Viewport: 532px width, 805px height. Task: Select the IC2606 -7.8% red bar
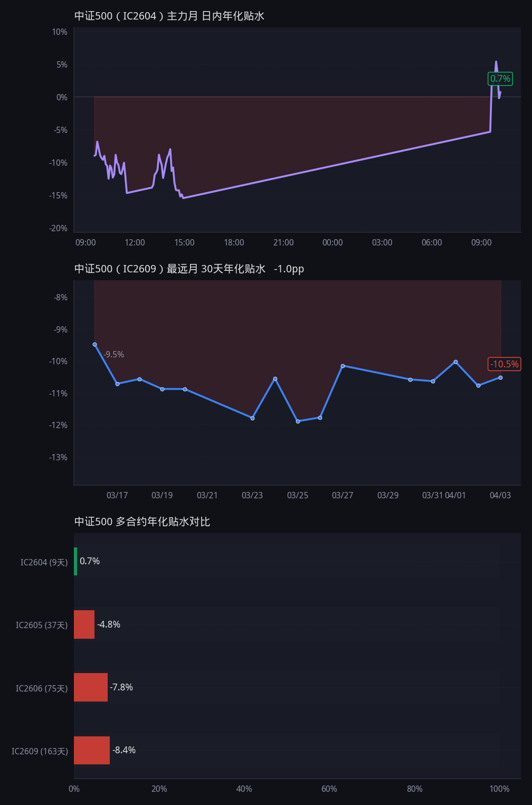(x=91, y=687)
